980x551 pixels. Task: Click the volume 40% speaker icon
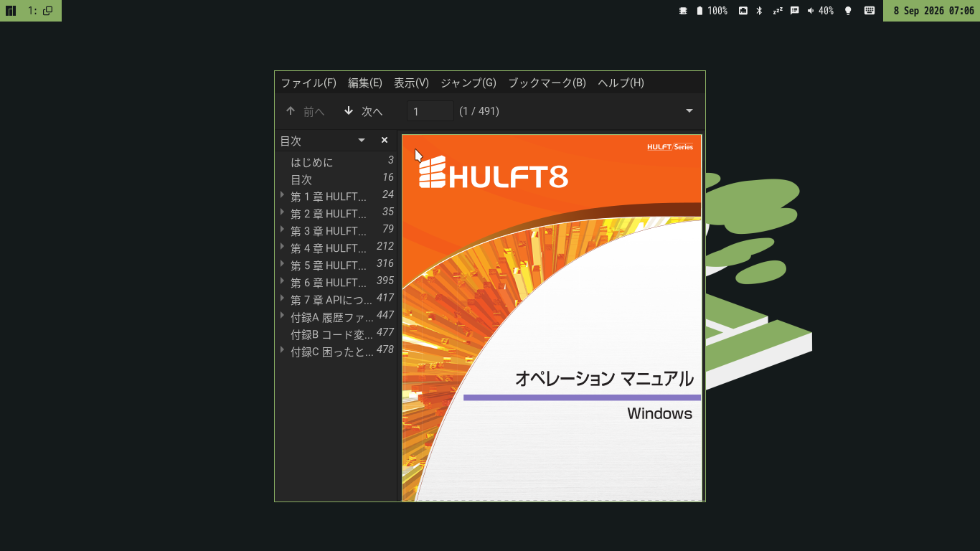click(811, 11)
